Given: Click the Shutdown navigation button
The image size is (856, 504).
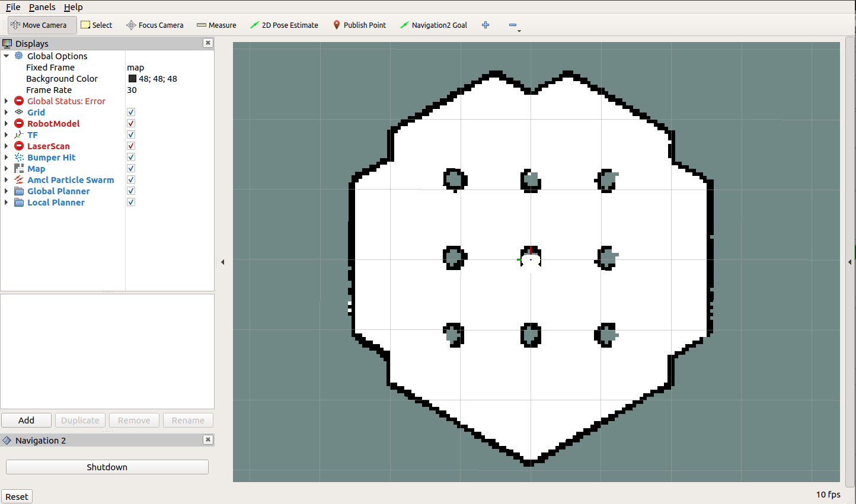Looking at the screenshot, I should [107, 467].
